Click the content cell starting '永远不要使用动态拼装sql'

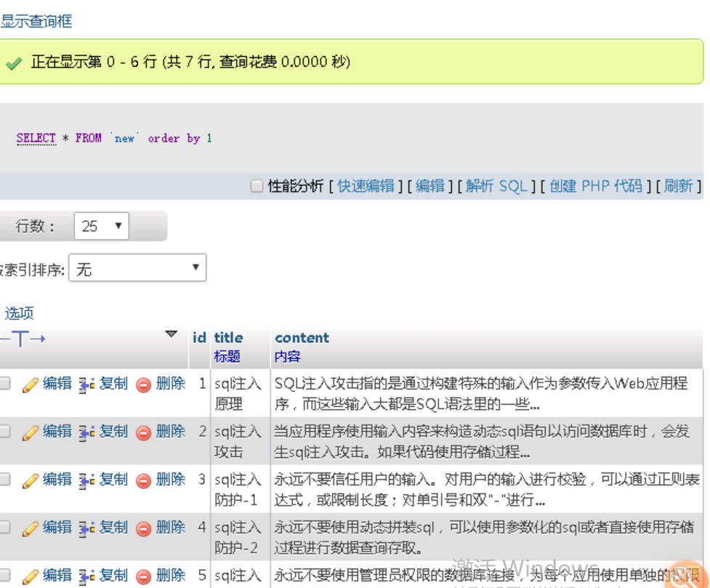(487, 537)
